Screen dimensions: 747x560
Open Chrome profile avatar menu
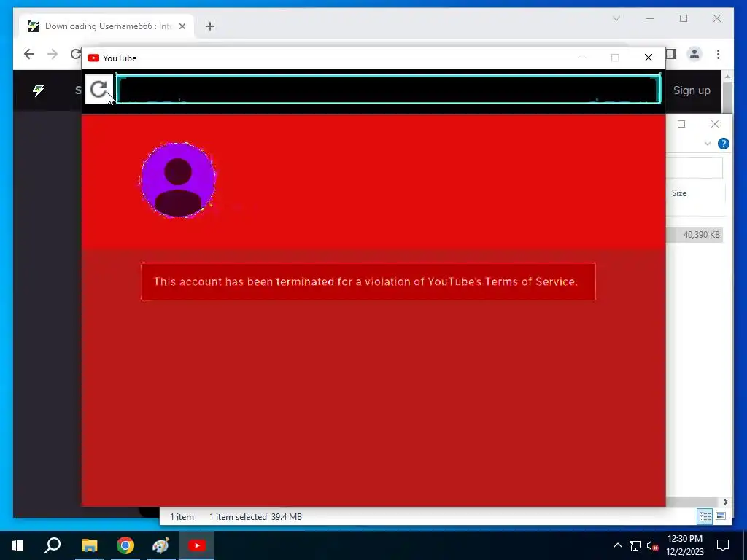(694, 54)
